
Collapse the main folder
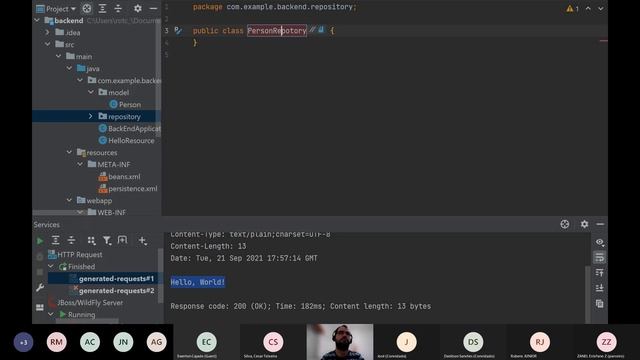[x=58, y=56]
